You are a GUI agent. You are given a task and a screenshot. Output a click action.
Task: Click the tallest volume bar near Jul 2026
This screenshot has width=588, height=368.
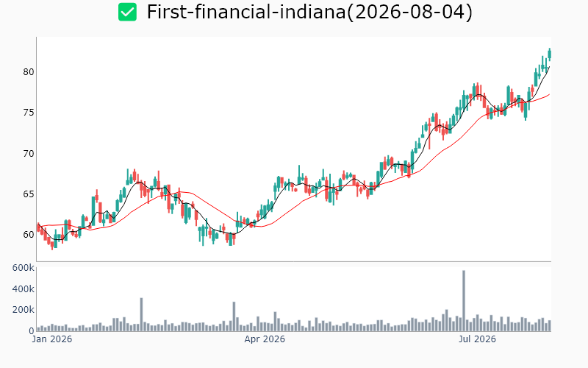tap(464, 301)
